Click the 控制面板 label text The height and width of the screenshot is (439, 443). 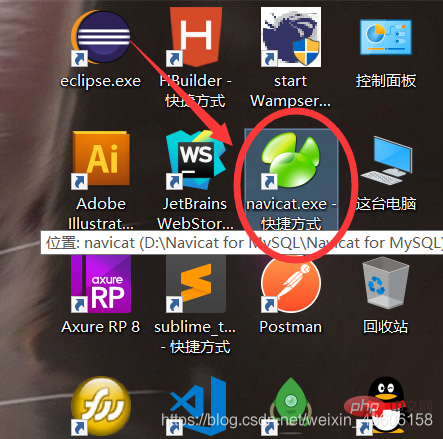tap(386, 81)
